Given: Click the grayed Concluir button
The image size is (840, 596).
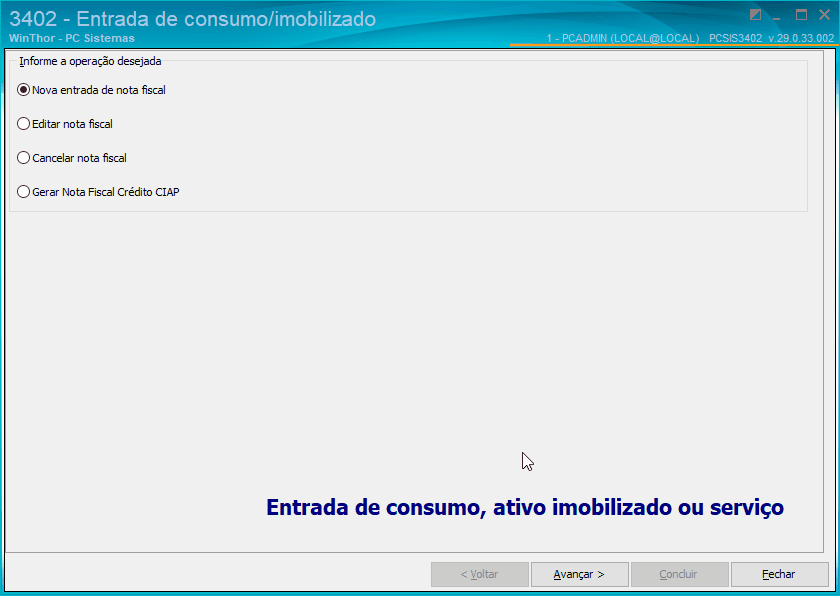Looking at the screenshot, I should (679, 574).
